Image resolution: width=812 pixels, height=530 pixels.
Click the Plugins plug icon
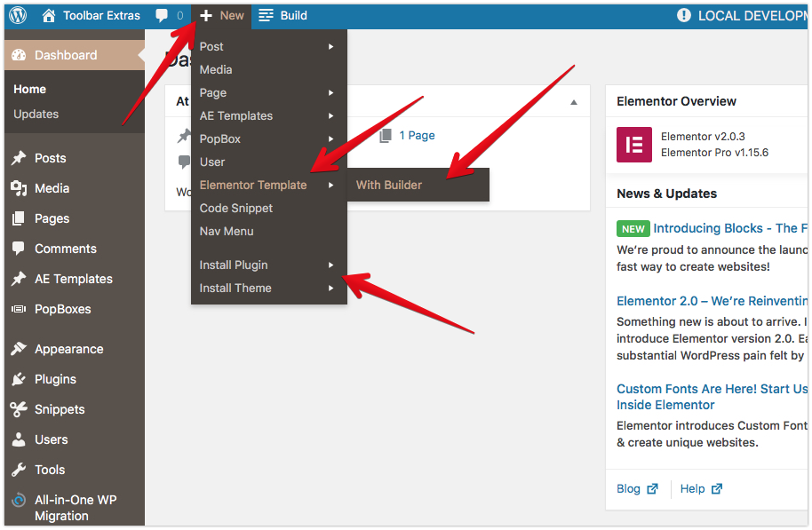point(19,379)
